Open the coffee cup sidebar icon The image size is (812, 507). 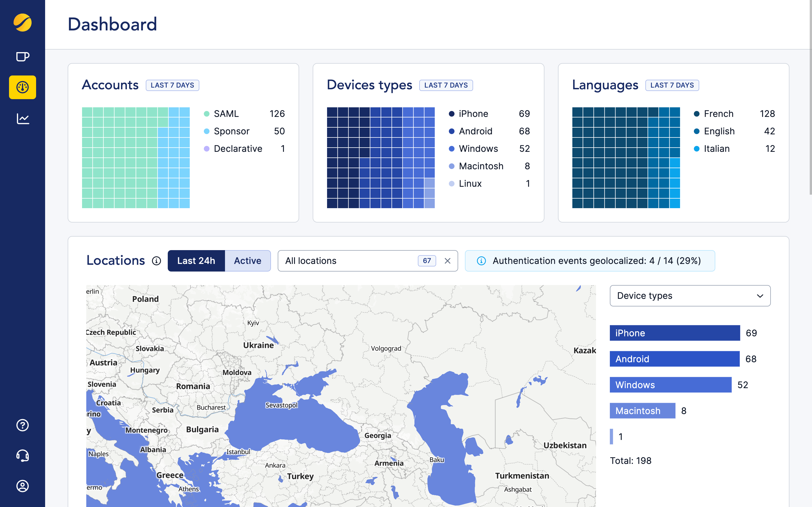click(x=23, y=56)
